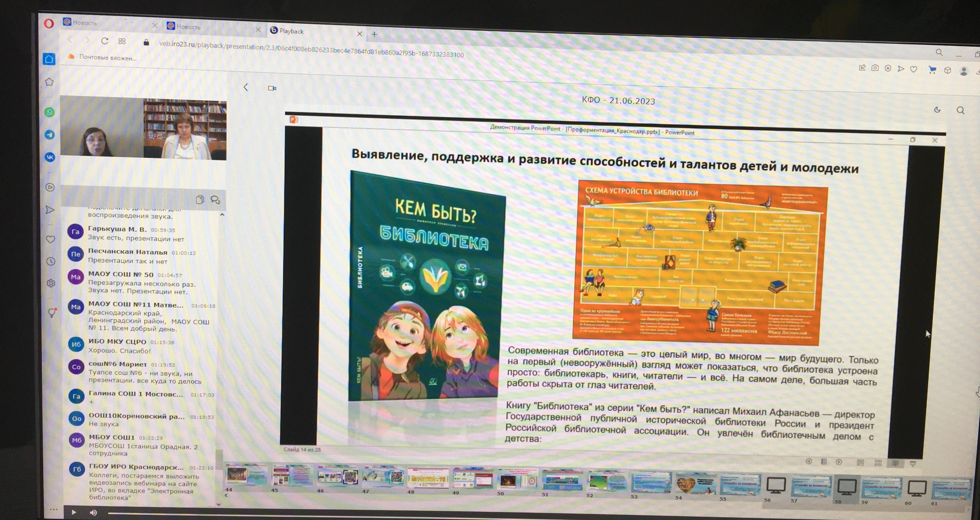This screenshot has width=980, height=520.
Task: Toggle the webcam video swap icon
Action: click(x=272, y=88)
